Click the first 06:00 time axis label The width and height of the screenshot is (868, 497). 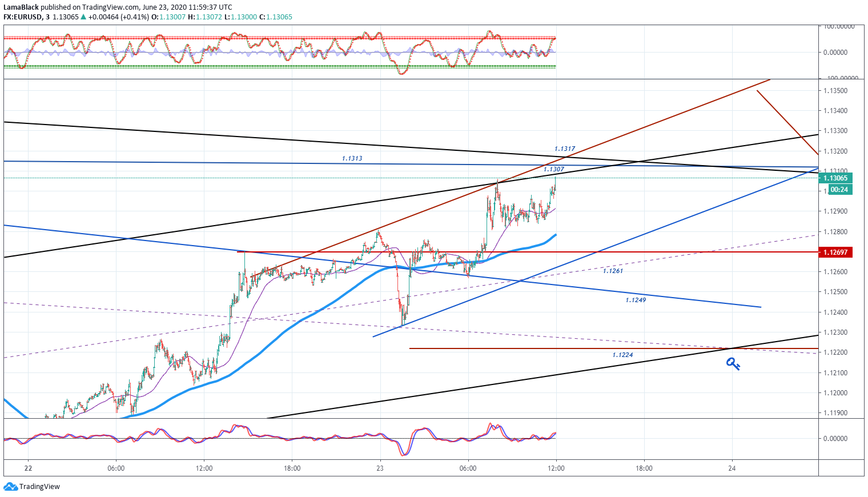pos(116,468)
